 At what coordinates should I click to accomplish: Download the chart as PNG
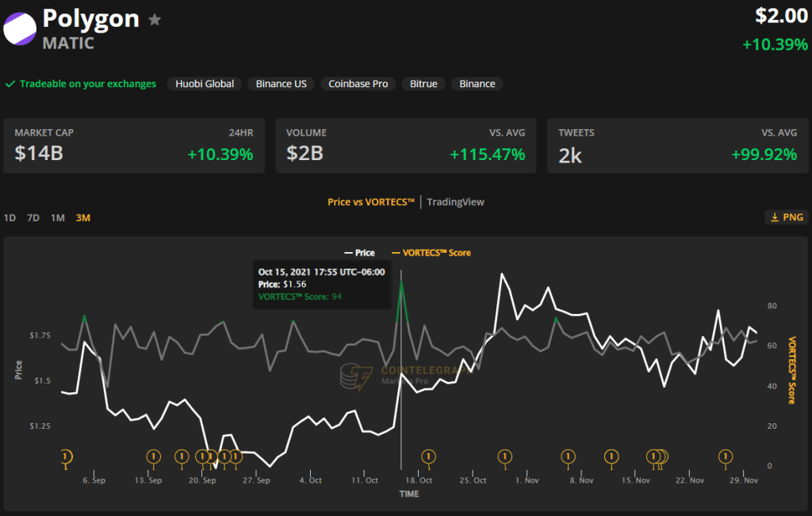[785, 217]
